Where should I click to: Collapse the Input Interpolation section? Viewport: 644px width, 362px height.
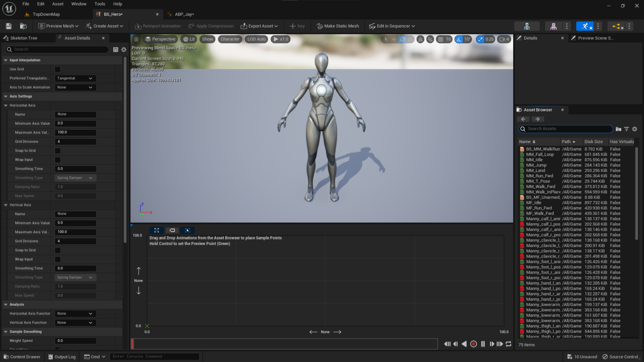6,60
